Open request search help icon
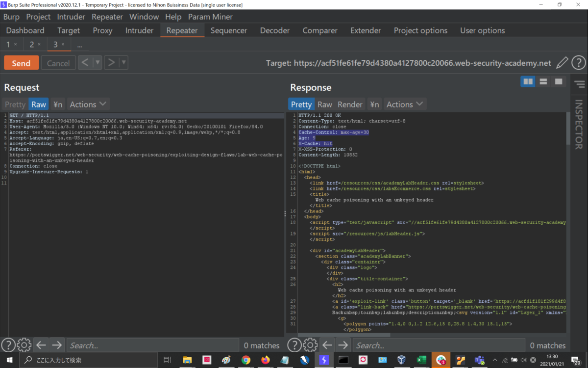Image resolution: width=588 pixels, height=368 pixels. (8, 345)
